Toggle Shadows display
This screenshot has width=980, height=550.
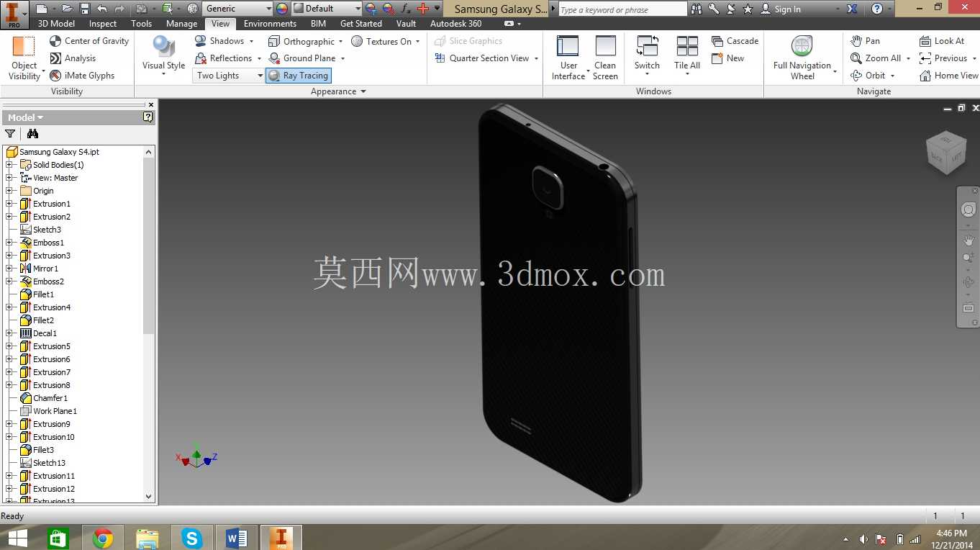pos(219,41)
